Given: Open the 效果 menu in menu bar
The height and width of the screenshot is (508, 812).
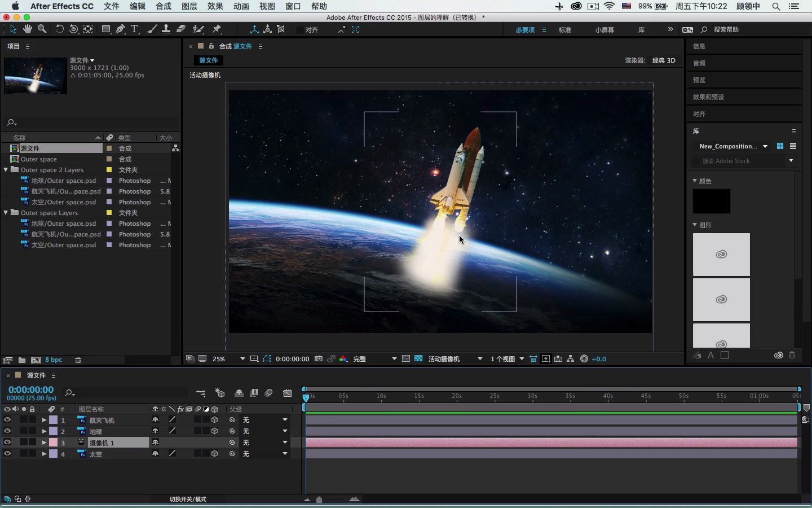Looking at the screenshot, I should (x=215, y=6).
